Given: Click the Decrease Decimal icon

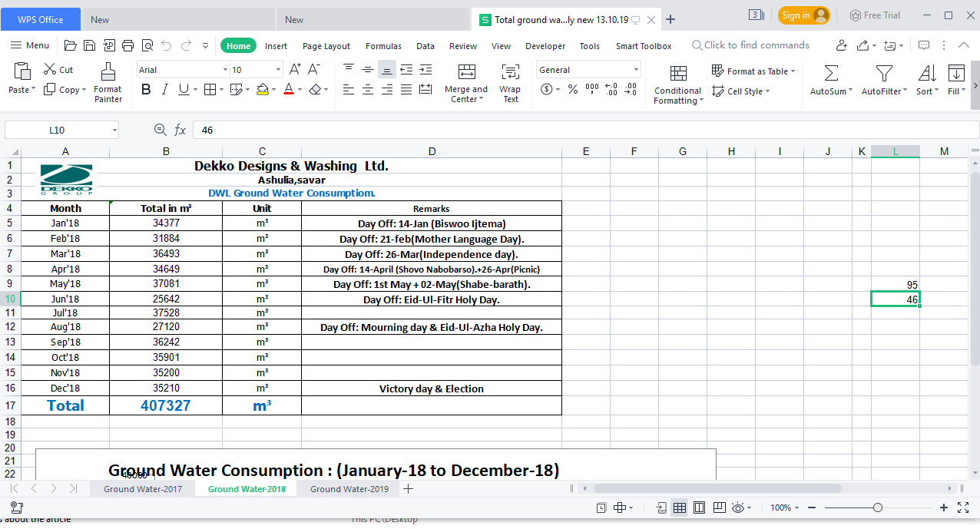Looking at the screenshot, I should (631, 89).
